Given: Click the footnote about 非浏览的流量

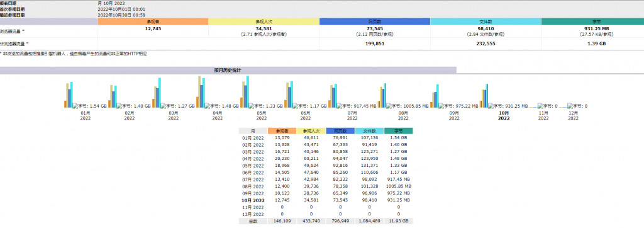Looking at the screenshot, I should point(74,54).
